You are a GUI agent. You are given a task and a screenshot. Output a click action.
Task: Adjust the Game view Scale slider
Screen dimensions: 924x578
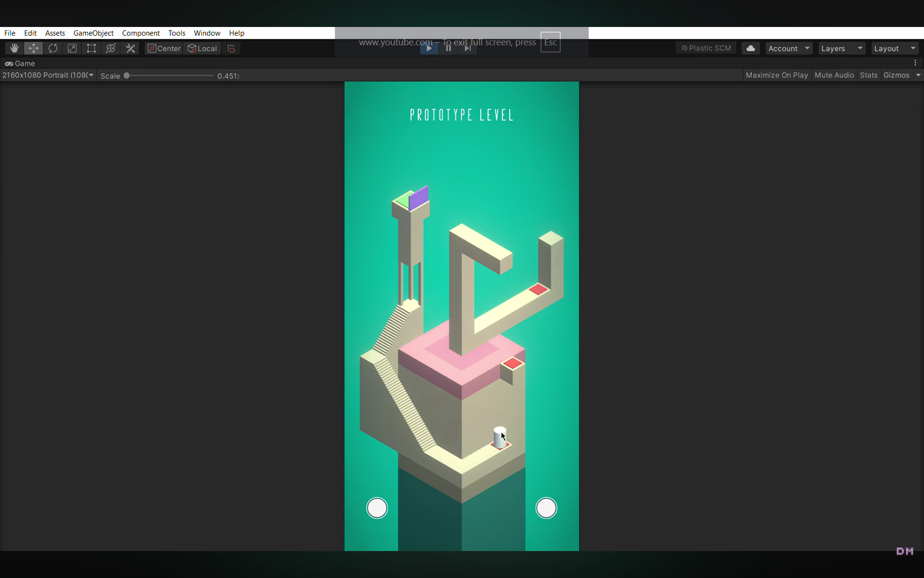click(x=127, y=76)
